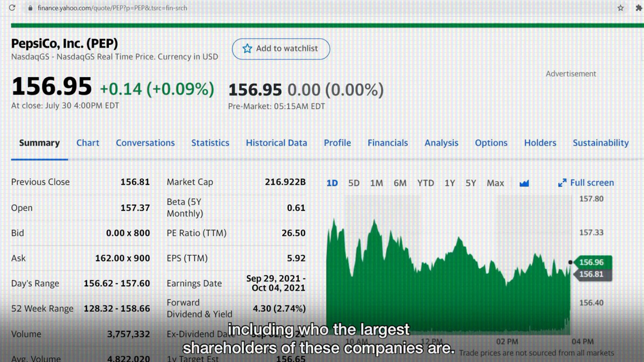Click the chart type area icon
644x362 pixels.
tap(524, 183)
